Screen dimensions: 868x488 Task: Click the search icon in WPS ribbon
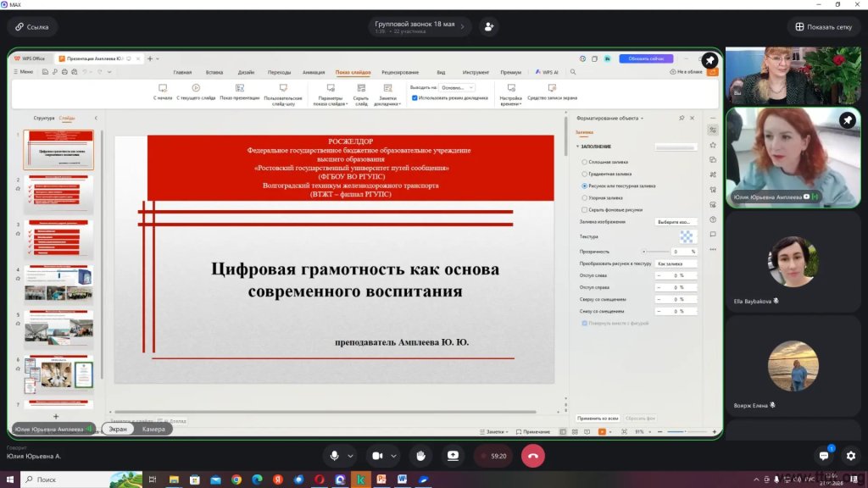click(573, 72)
